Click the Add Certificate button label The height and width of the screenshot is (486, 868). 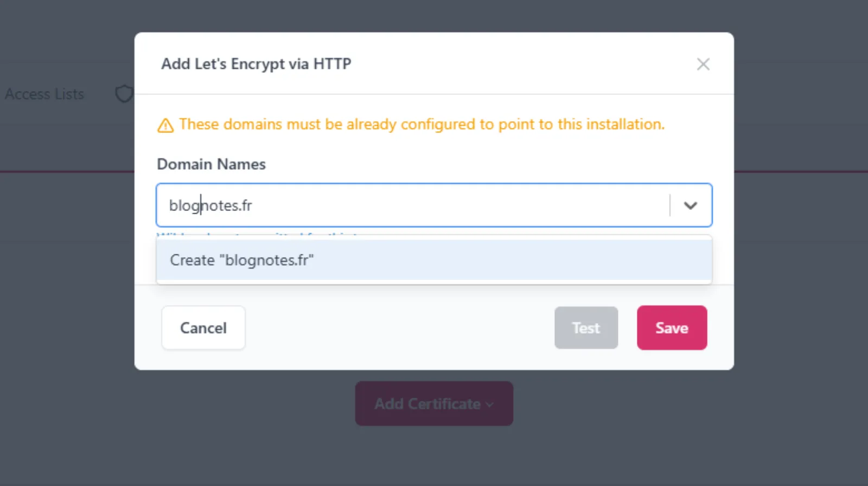click(x=427, y=404)
